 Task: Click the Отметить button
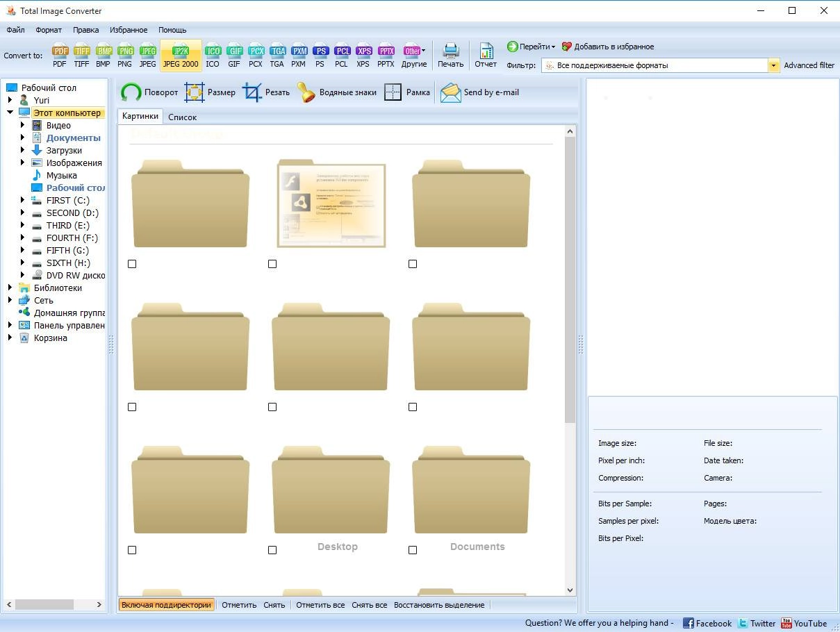239,605
